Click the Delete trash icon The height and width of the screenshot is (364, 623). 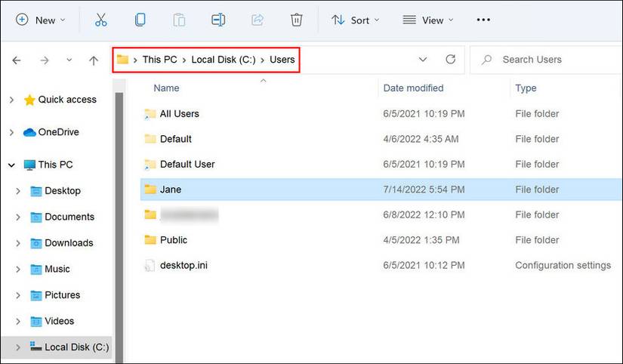297,20
